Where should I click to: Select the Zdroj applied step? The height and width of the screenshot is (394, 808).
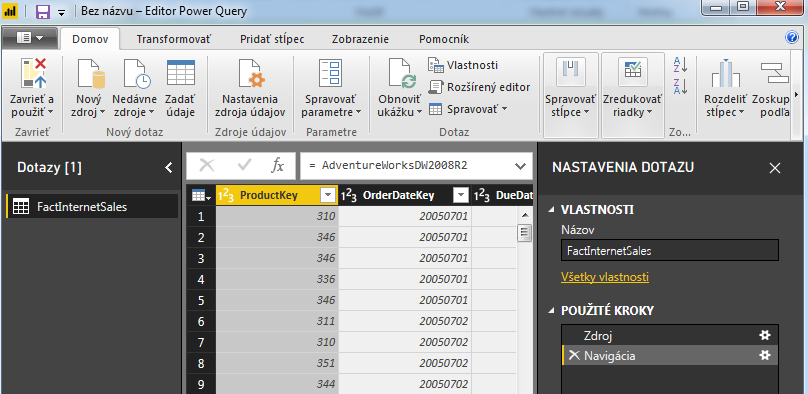[669, 335]
